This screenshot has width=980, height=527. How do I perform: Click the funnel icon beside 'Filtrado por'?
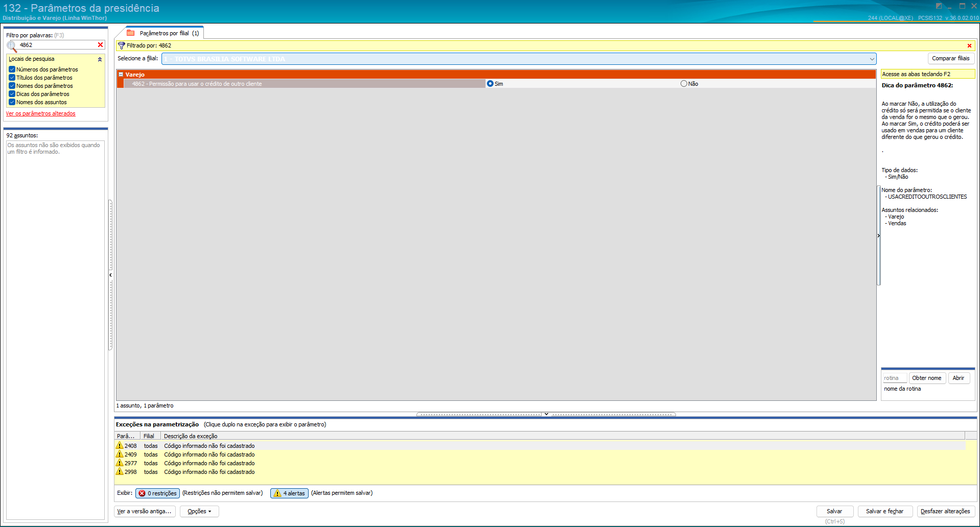pyautogui.click(x=122, y=45)
